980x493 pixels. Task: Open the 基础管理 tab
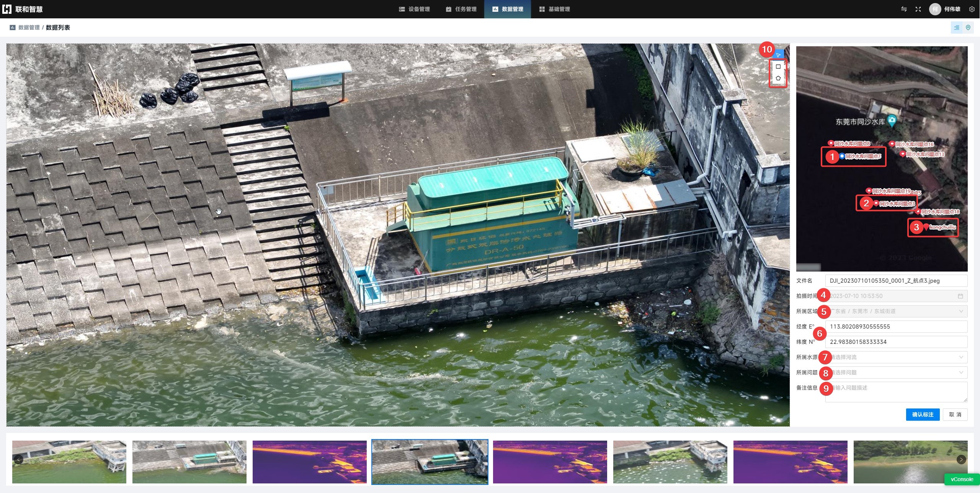pos(554,9)
